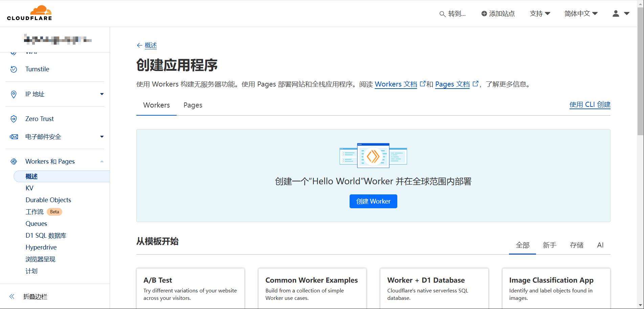The image size is (644, 309).
Task: Open the 支持 dropdown menu
Action: click(x=540, y=14)
